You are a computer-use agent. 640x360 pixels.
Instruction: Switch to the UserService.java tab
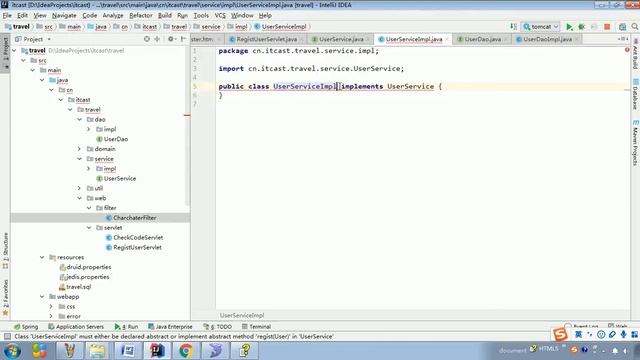[341, 39]
